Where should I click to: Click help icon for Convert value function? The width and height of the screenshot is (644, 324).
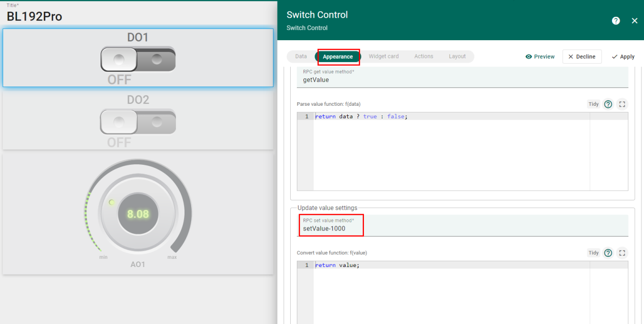click(x=608, y=253)
